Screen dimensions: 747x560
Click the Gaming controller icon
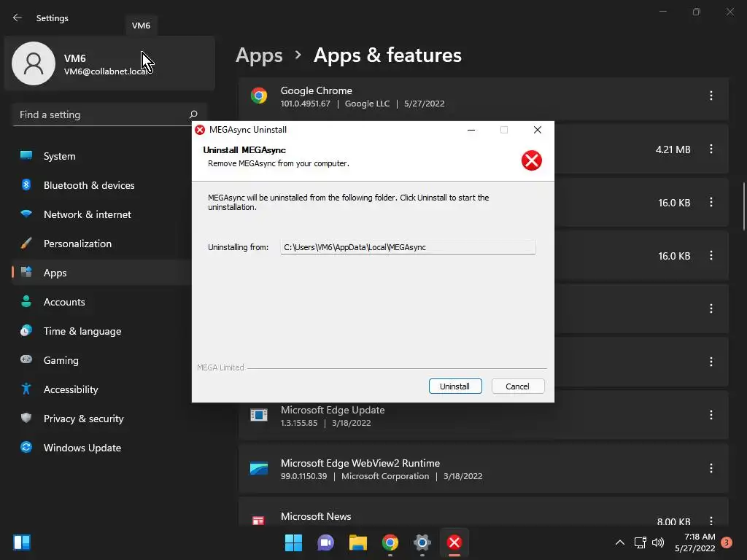[x=26, y=359]
